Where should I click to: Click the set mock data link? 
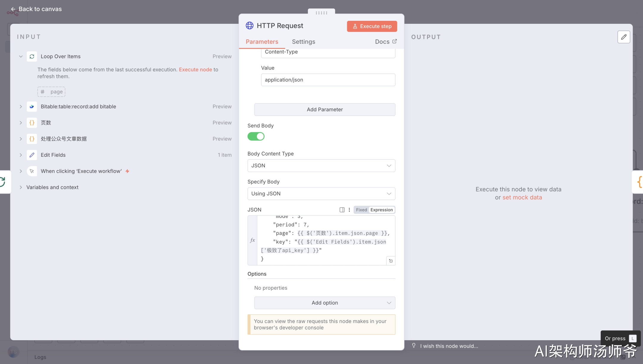[x=522, y=197]
